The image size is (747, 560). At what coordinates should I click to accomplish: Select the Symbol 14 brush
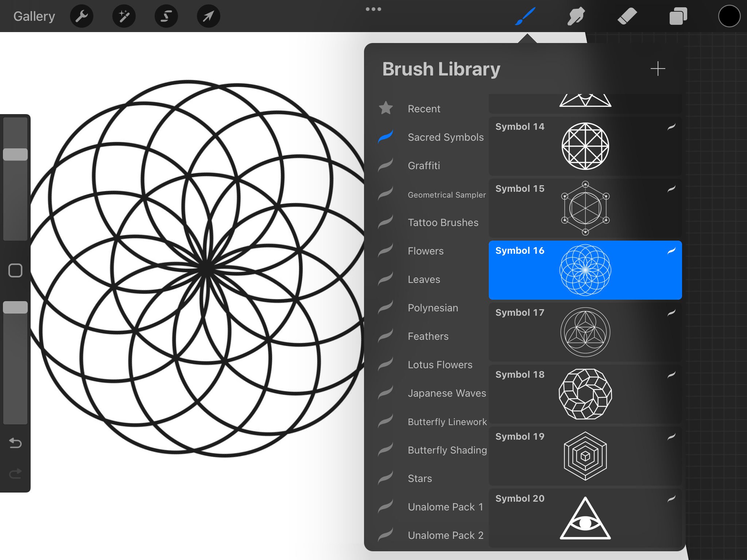585,146
